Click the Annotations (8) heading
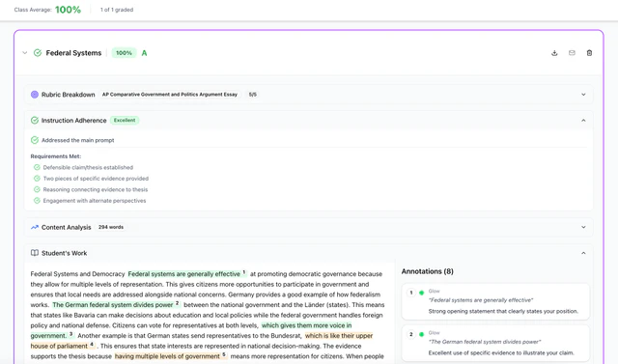This screenshot has height=364, width=618. pos(427,271)
